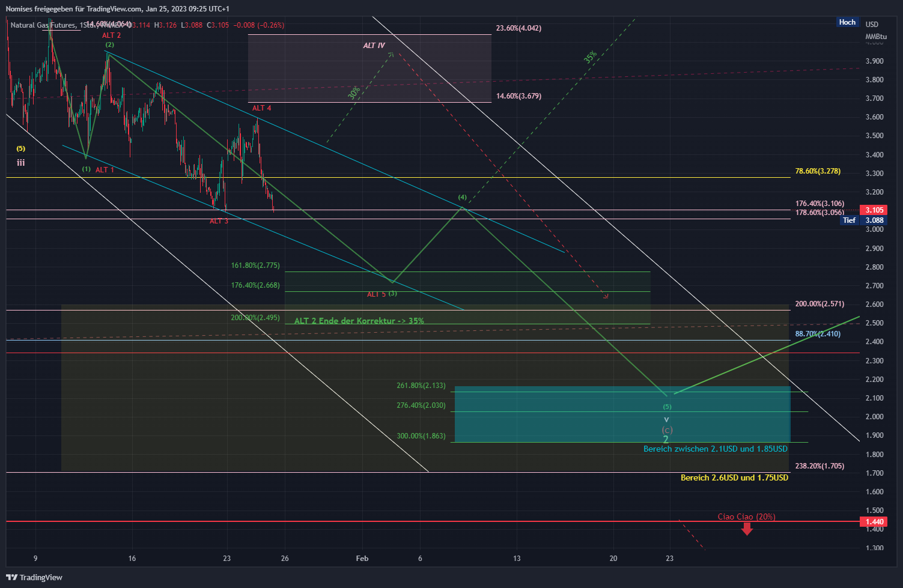The width and height of the screenshot is (903, 588).
Task: Click the '16' date on time axis
Action: click(132, 559)
